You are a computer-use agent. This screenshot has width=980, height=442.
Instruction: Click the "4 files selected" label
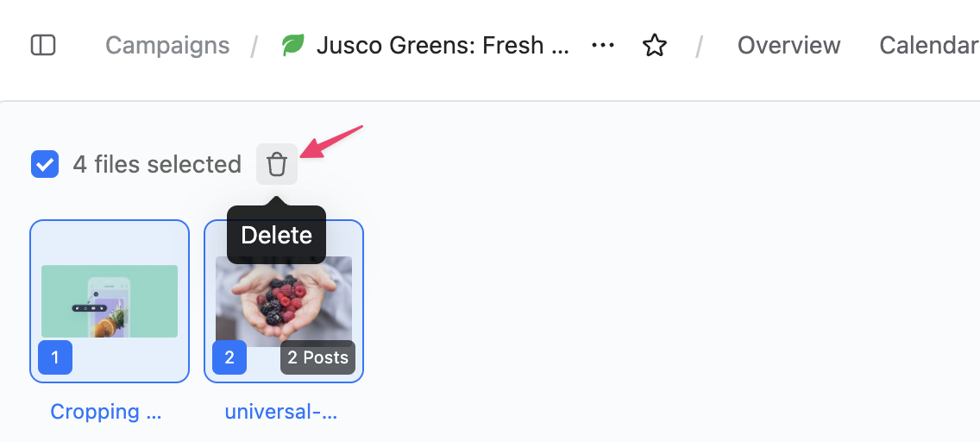(x=157, y=164)
